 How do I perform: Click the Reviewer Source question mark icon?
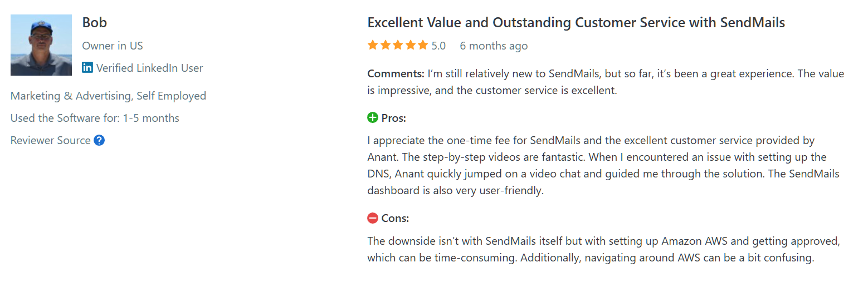(99, 140)
